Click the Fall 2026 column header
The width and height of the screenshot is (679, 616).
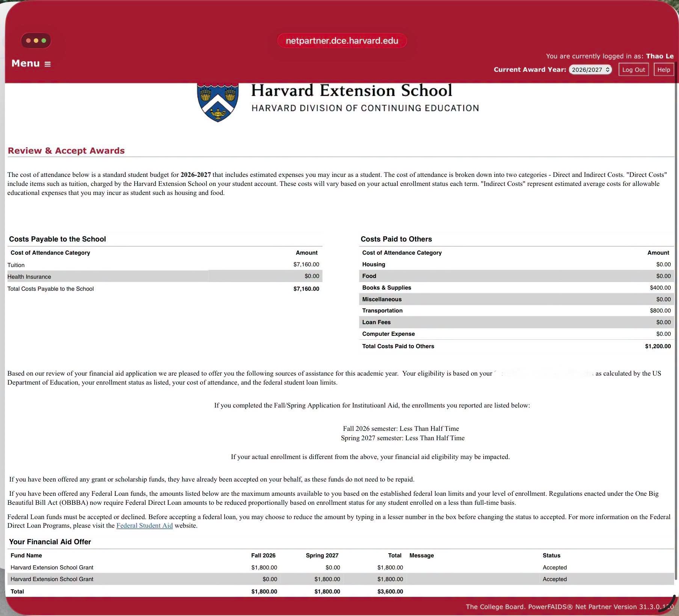click(263, 556)
